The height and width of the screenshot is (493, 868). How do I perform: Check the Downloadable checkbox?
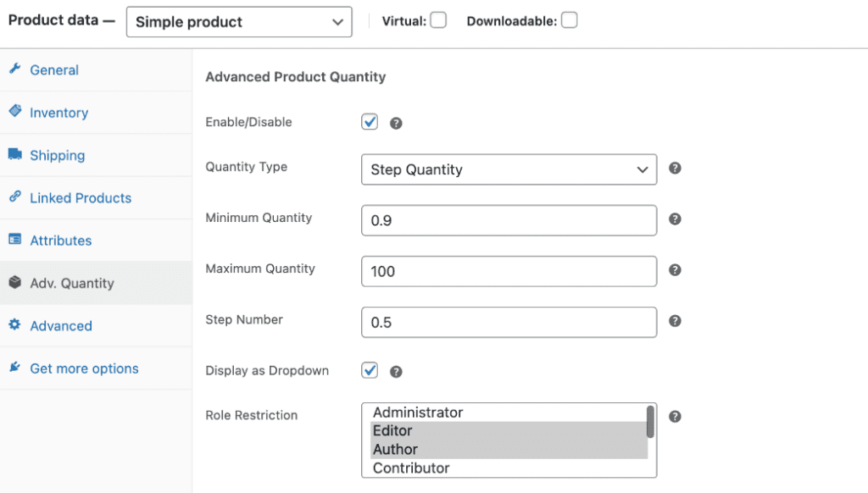[568, 19]
